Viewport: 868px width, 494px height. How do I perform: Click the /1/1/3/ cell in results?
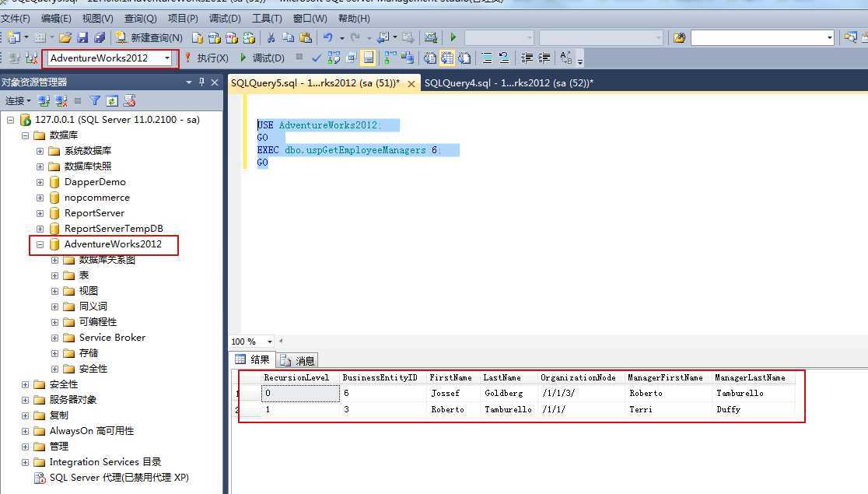click(558, 393)
